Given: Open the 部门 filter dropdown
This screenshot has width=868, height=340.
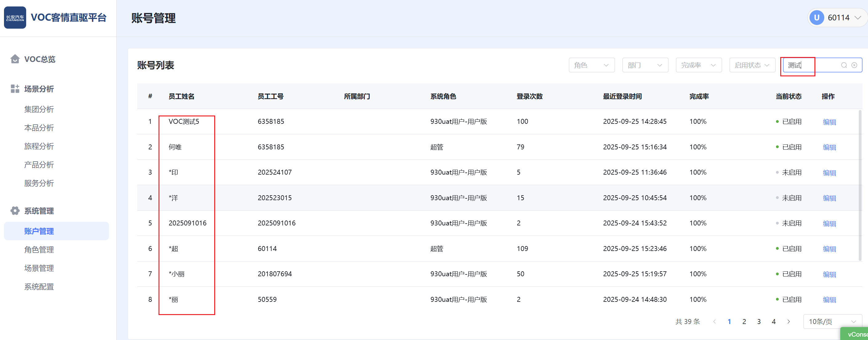Looking at the screenshot, I should [645, 65].
